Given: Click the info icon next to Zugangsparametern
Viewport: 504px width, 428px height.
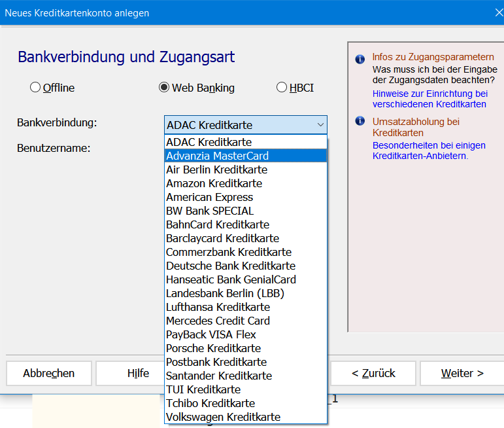Looking at the screenshot, I should (x=360, y=59).
